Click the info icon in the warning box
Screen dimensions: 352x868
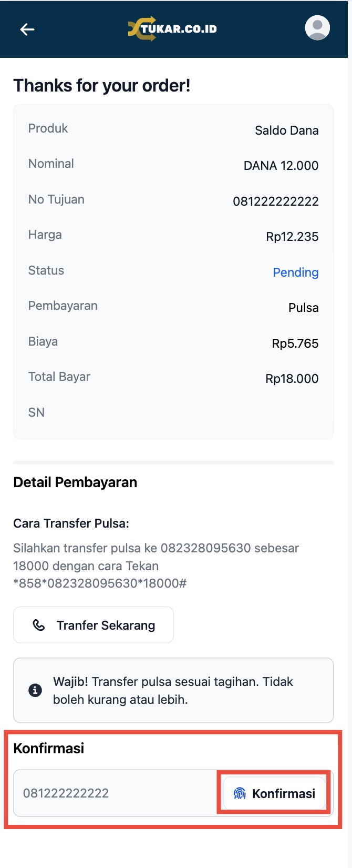click(35, 690)
